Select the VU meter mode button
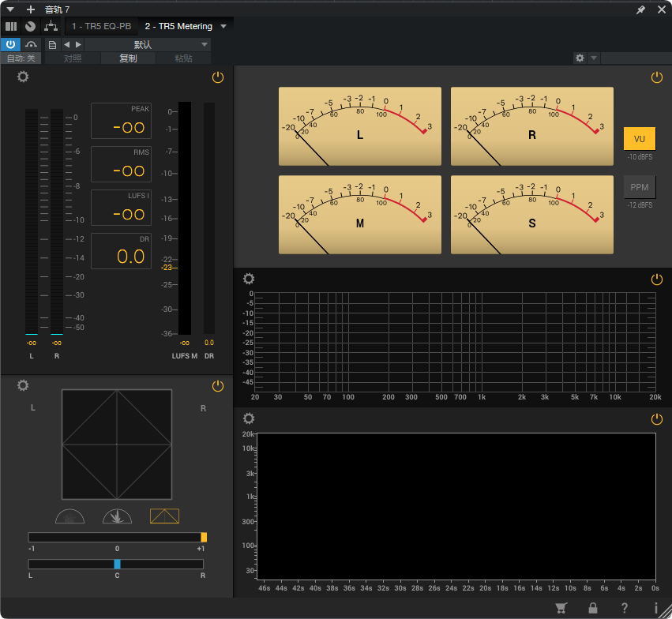The height and width of the screenshot is (619, 672). (x=640, y=139)
